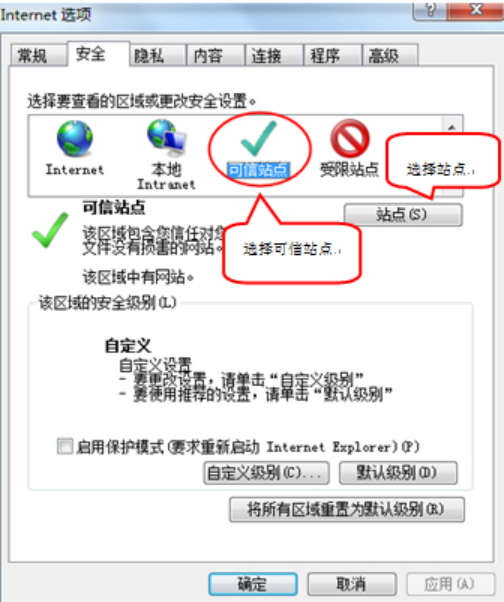The height and width of the screenshot is (602, 504).
Task: Open 自定义级别(C)... settings
Action: (x=266, y=473)
